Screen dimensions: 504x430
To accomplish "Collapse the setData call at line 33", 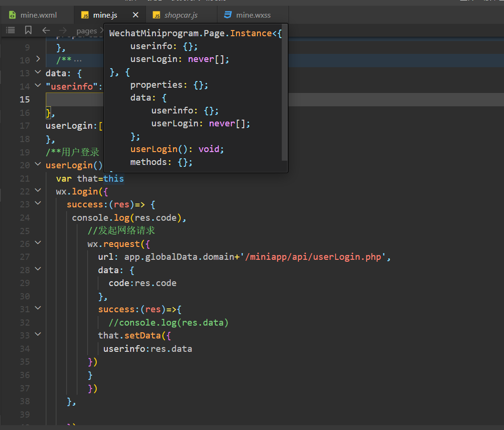I will point(38,334).
